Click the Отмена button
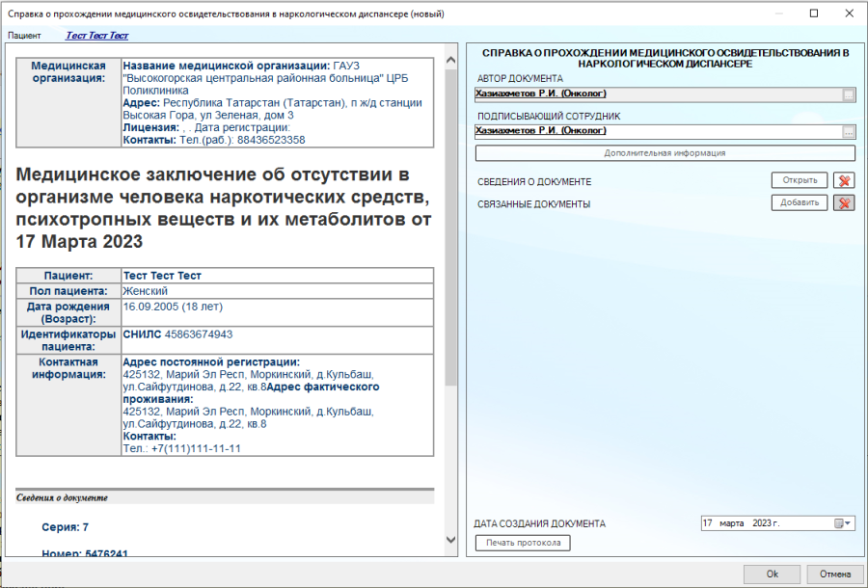The image size is (868, 588). [835, 575]
